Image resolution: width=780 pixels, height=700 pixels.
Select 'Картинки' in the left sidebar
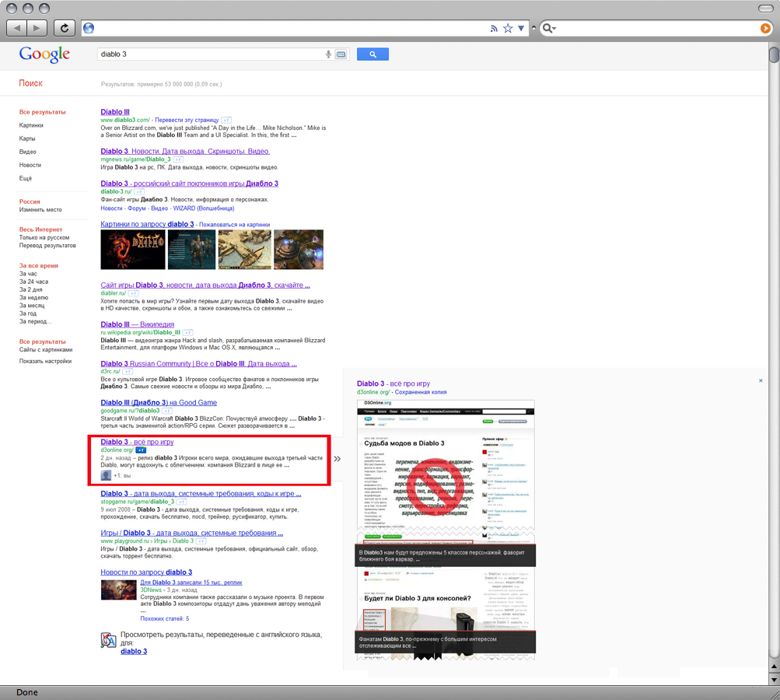click(x=31, y=125)
